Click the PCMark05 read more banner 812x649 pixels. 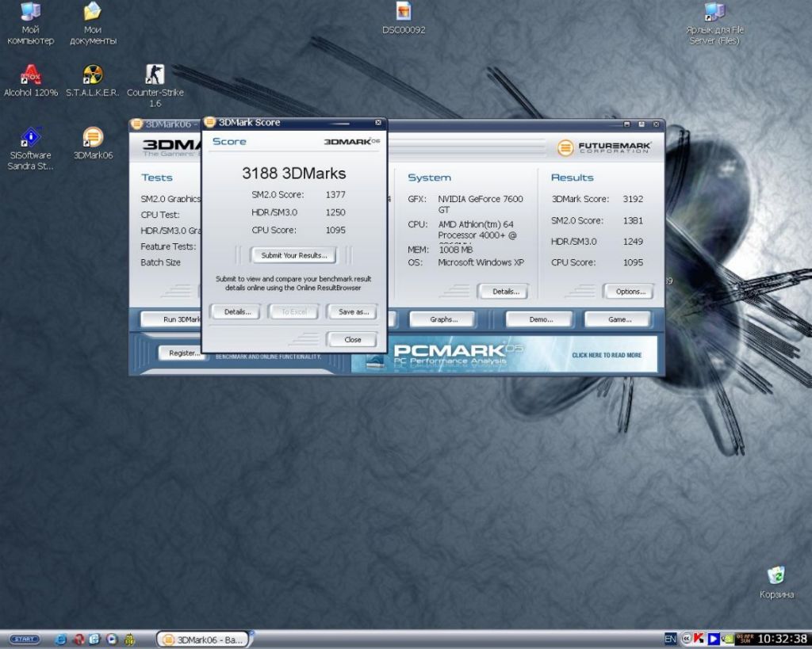coord(606,355)
